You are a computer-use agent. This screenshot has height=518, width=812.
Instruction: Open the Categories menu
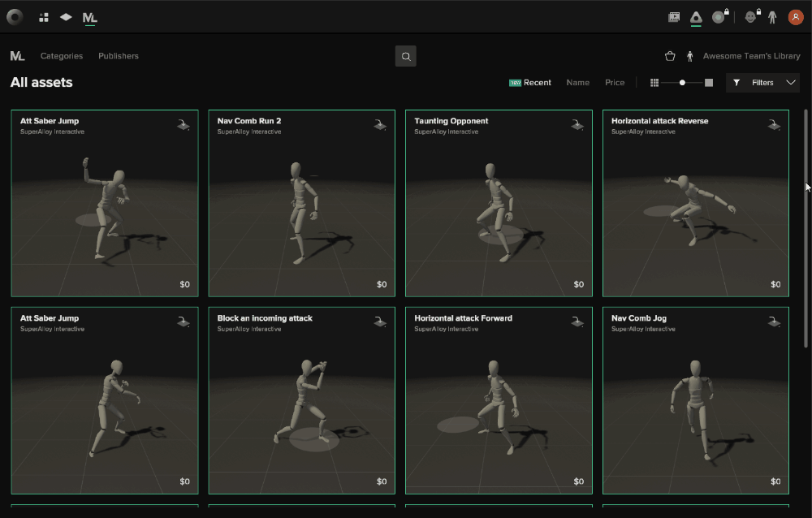62,56
